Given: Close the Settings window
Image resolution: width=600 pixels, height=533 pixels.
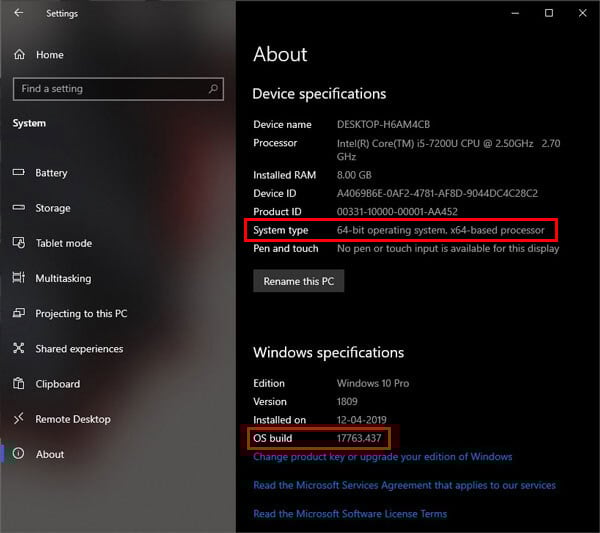Looking at the screenshot, I should pyautogui.click(x=582, y=13).
